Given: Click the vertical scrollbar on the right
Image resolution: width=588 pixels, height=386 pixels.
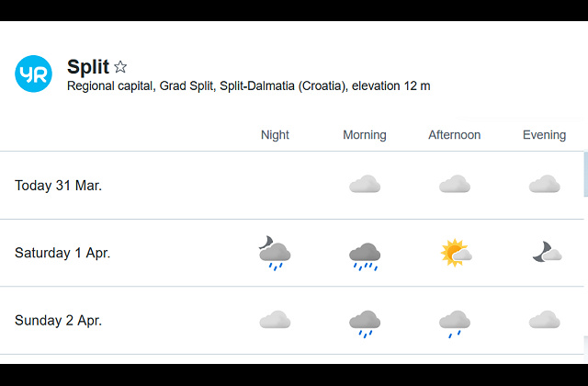Looking at the screenshot, I should coord(585,175).
